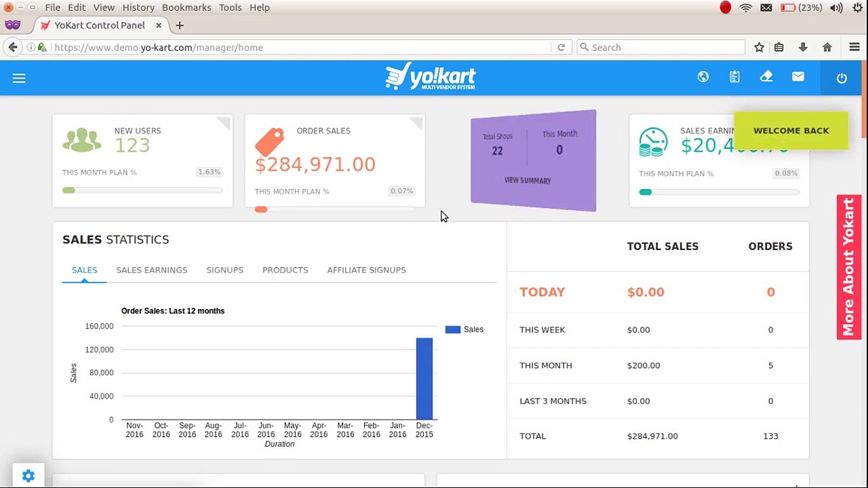Select the Sales tab in Sales Statistics
This screenshot has height=488, width=868.
[x=85, y=270]
